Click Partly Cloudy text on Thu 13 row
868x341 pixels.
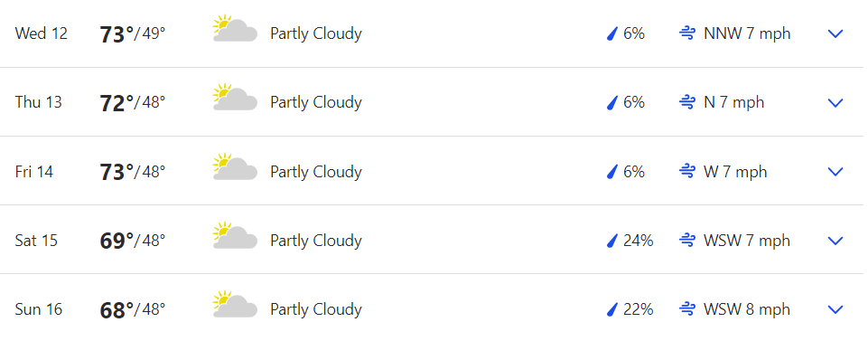[316, 102]
